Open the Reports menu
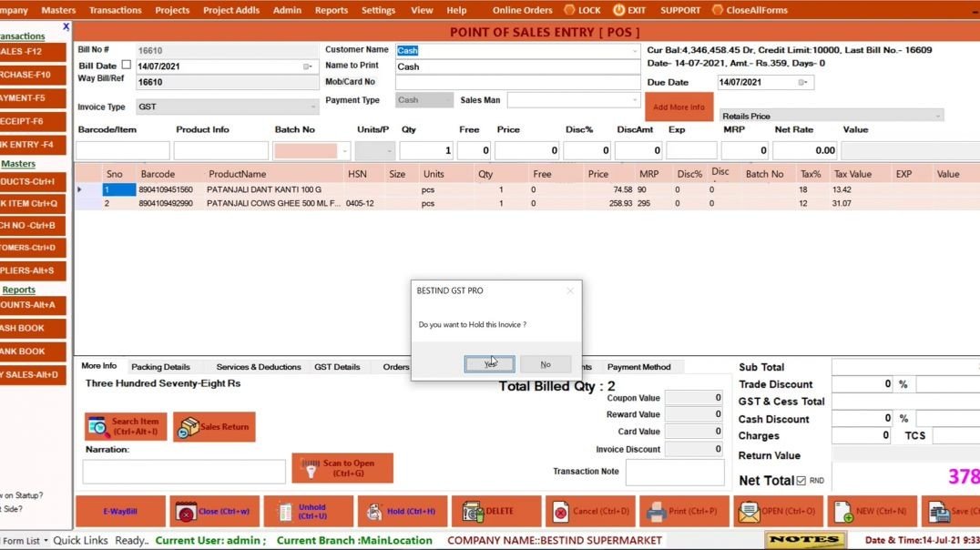 [x=331, y=10]
